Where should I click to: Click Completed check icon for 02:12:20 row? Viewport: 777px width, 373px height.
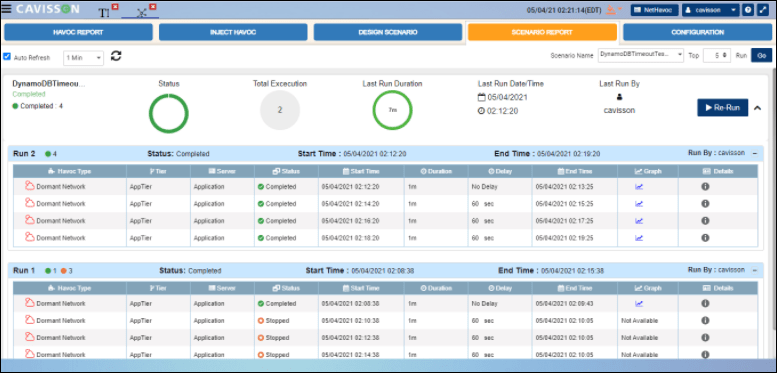click(261, 187)
